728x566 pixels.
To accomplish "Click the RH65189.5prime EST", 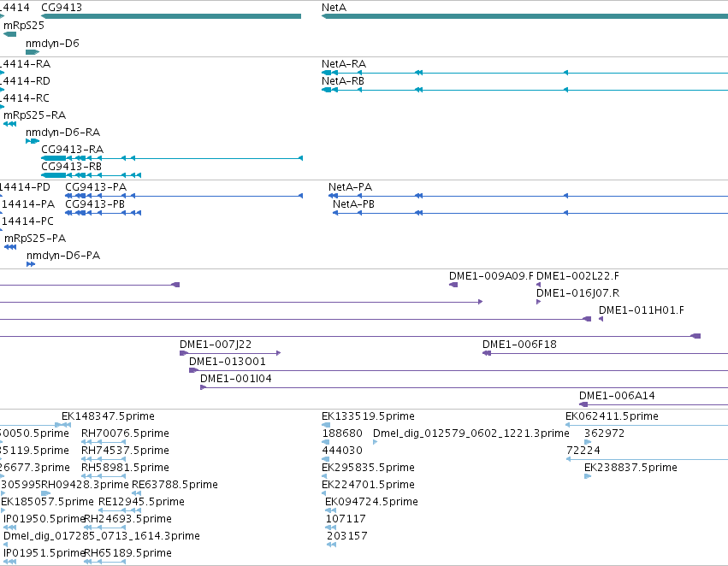I will [x=104, y=562].
